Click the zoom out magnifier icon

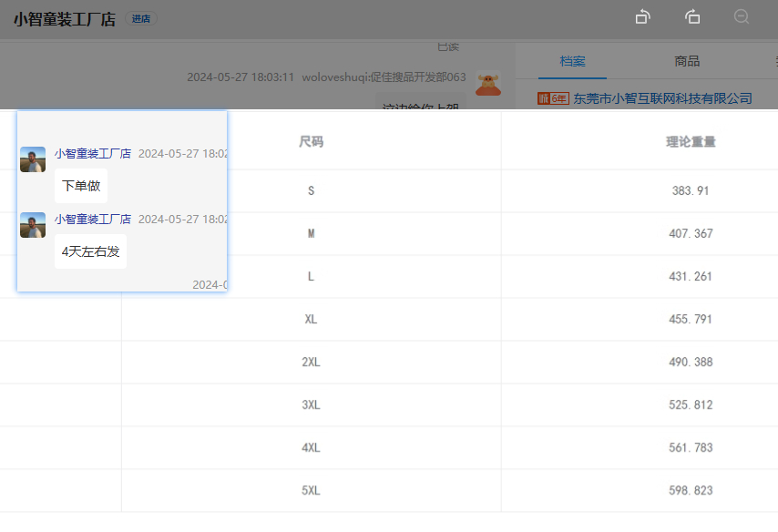tap(742, 17)
